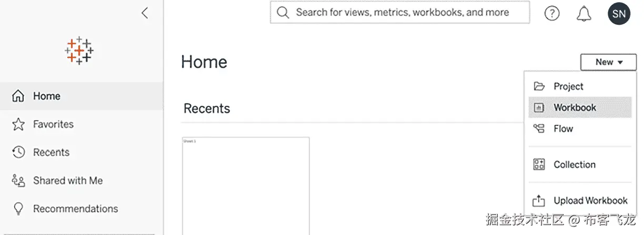
Task: Select Project from the New menu
Action: pos(568,86)
